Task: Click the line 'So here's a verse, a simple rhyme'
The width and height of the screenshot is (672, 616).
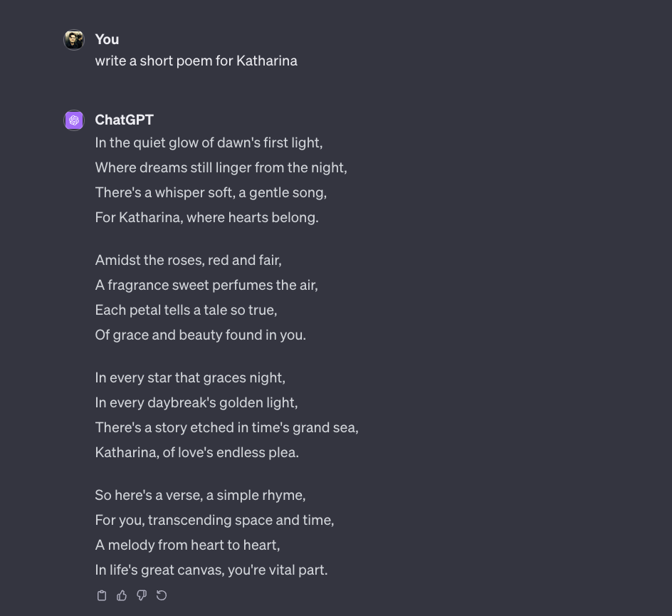Action: pos(200,495)
